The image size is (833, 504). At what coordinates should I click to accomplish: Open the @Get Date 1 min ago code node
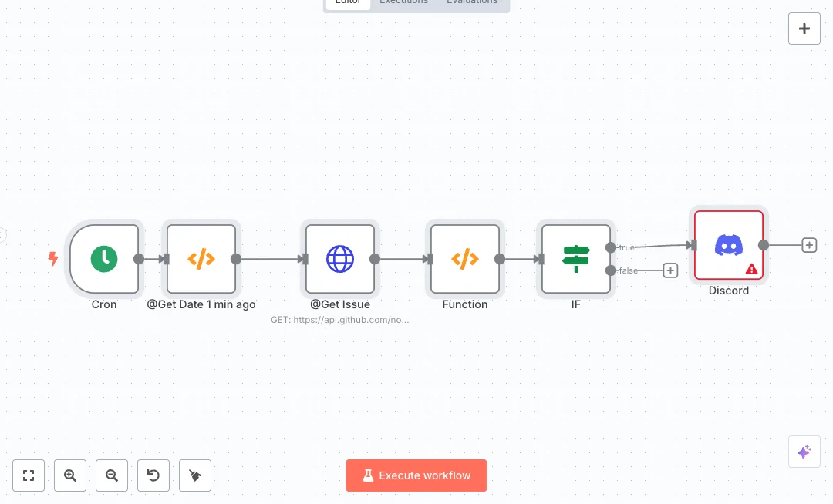tap(201, 259)
